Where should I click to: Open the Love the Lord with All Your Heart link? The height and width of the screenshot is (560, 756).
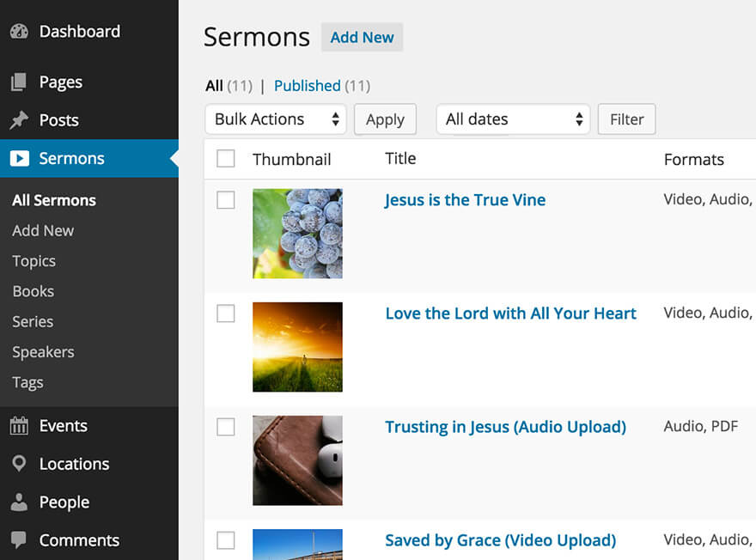510,313
